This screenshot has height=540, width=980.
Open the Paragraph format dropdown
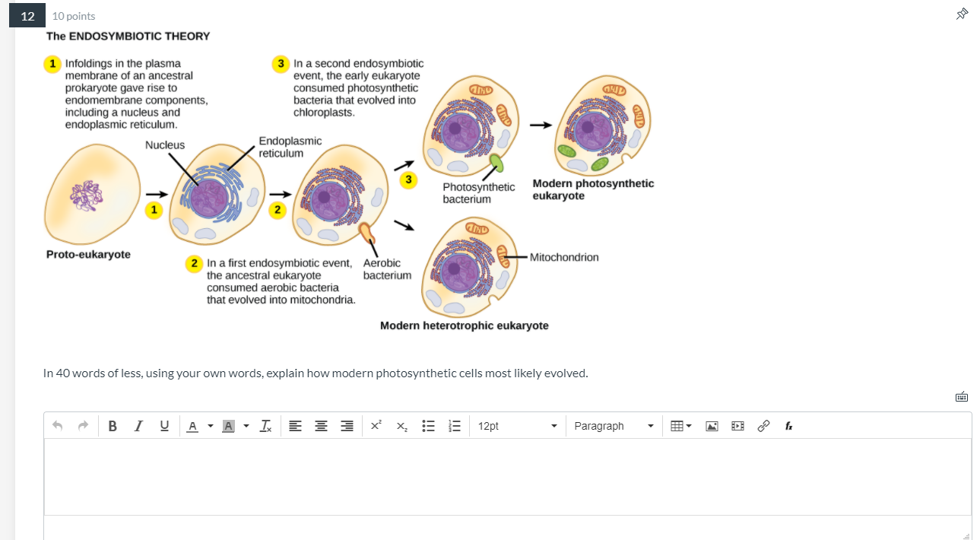(x=614, y=426)
